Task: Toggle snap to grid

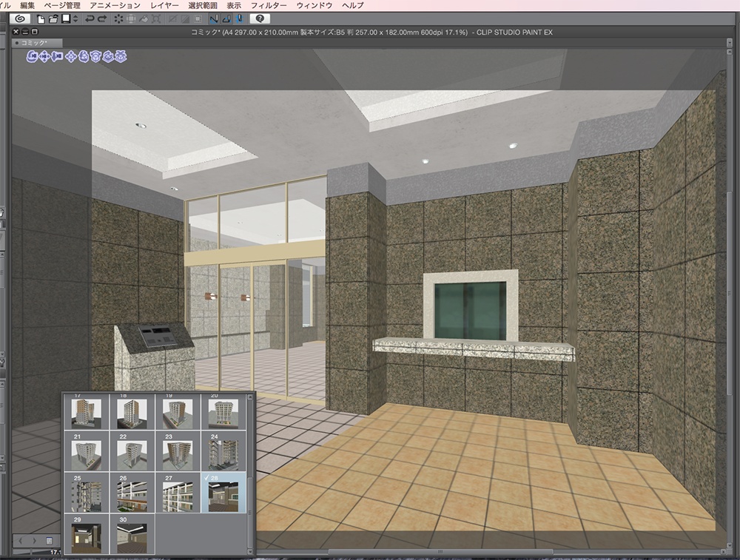Action: (239, 19)
